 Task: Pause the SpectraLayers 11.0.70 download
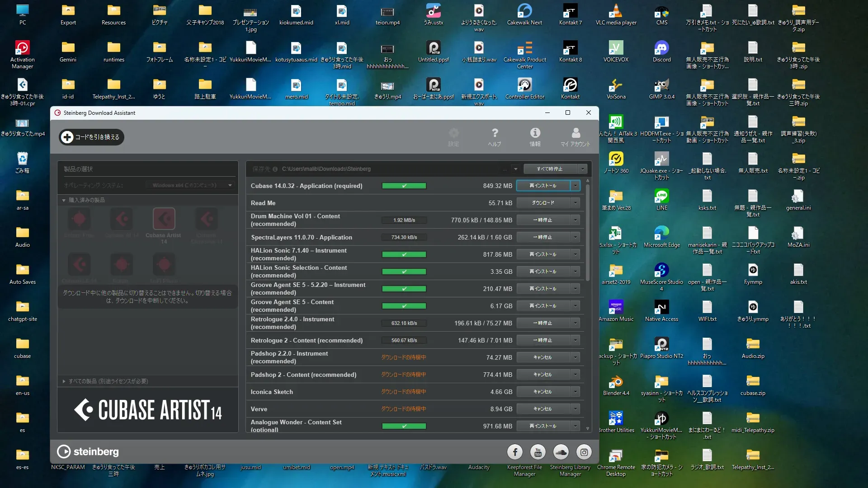[543, 237]
